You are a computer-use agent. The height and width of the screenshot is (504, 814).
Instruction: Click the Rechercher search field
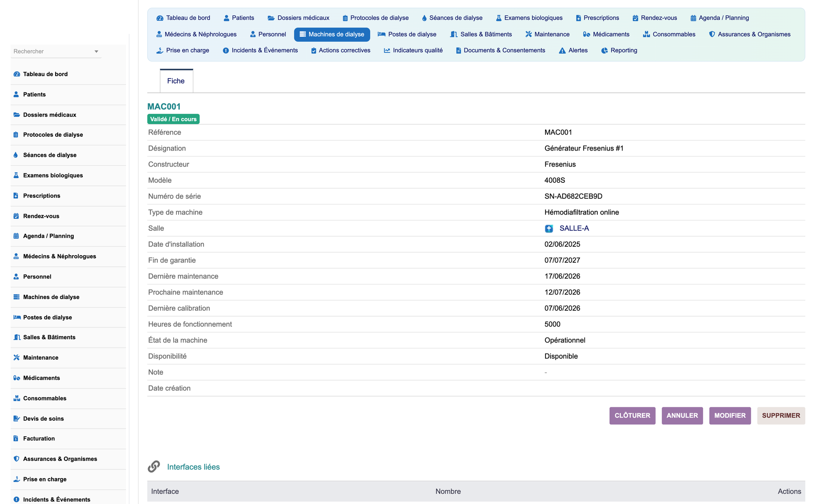click(52, 51)
